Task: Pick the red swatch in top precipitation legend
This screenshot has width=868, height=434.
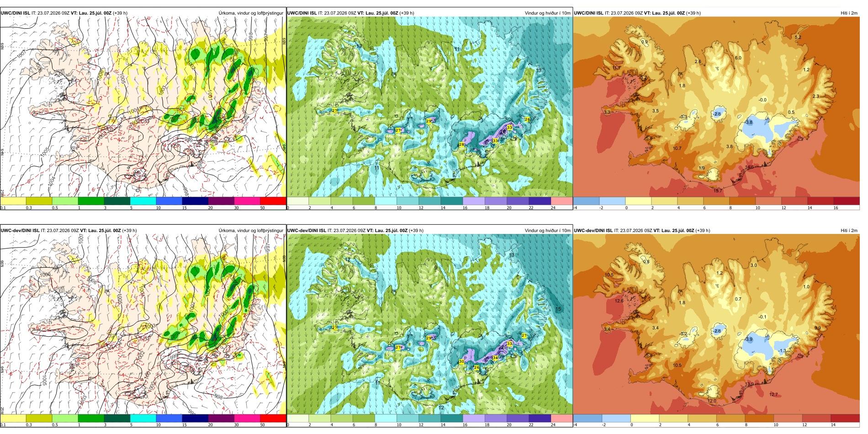Action: click(x=273, y=201)
